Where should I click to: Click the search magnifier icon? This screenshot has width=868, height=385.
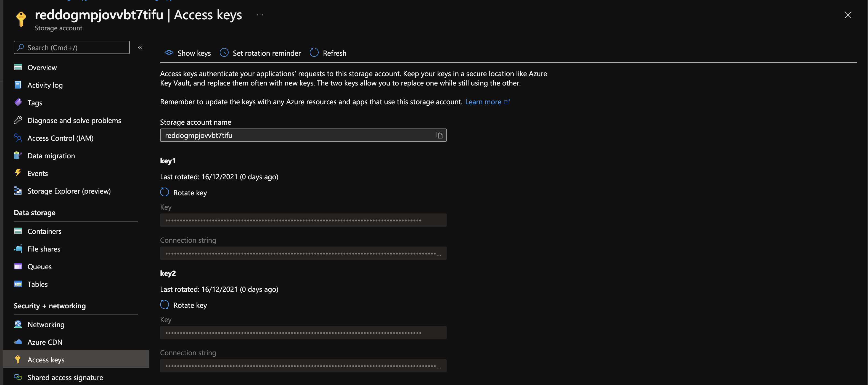point(21,47)
